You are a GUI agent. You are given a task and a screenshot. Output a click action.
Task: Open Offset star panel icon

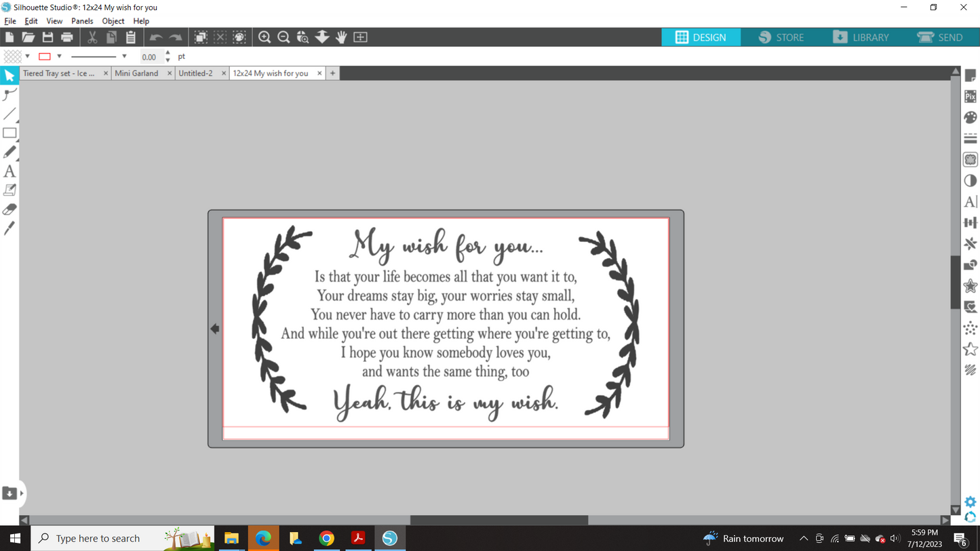pyautogui.click(x=971, y=285)
